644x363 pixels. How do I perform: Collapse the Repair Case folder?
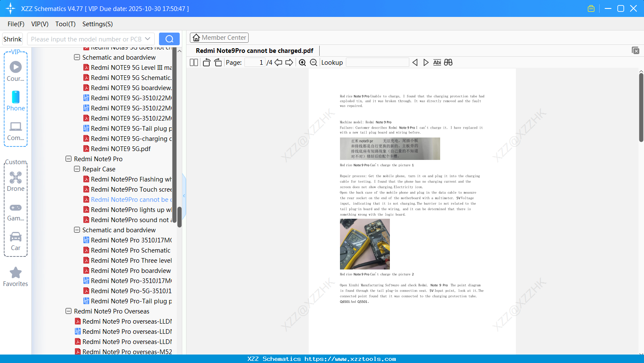click(77, 169)
